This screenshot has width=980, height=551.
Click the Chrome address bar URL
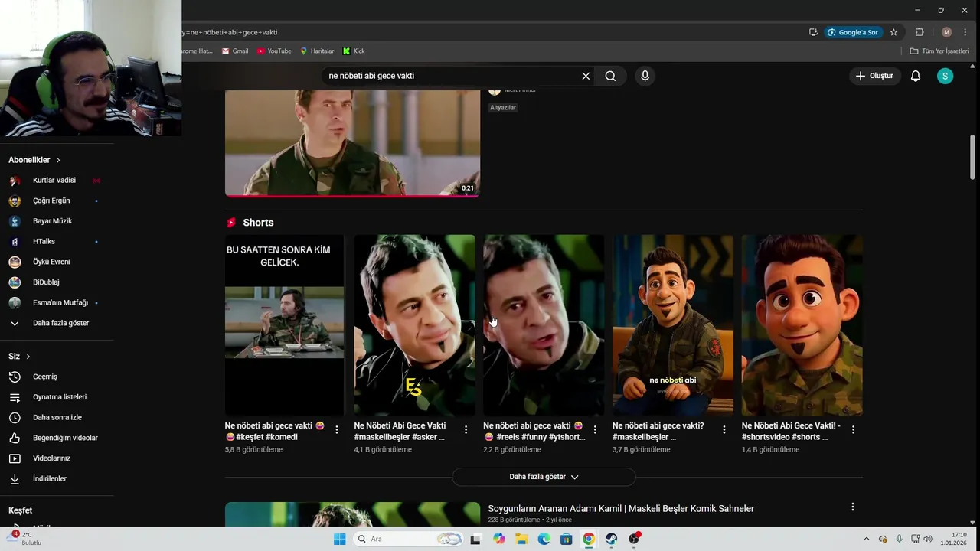[x=230, y=32]
